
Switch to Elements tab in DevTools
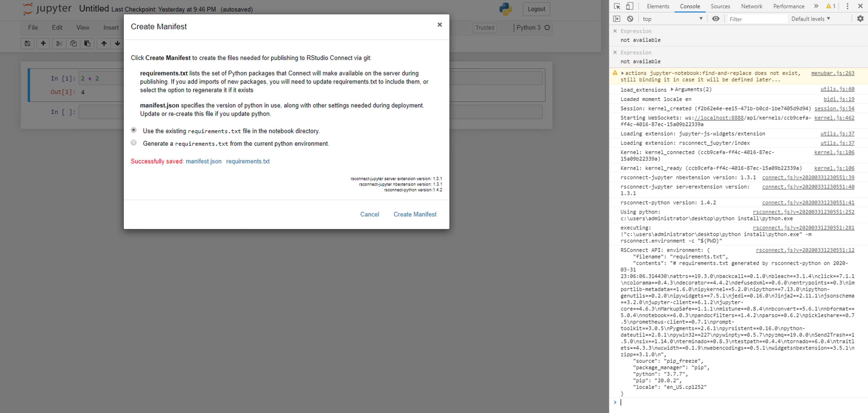coord(658,6)
